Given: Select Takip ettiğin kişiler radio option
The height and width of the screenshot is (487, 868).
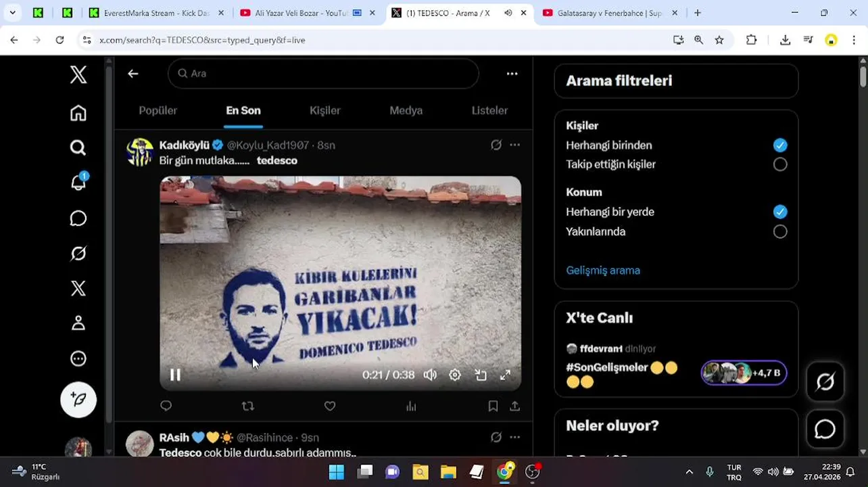Looking at the screenshot, I should point(780,164).
